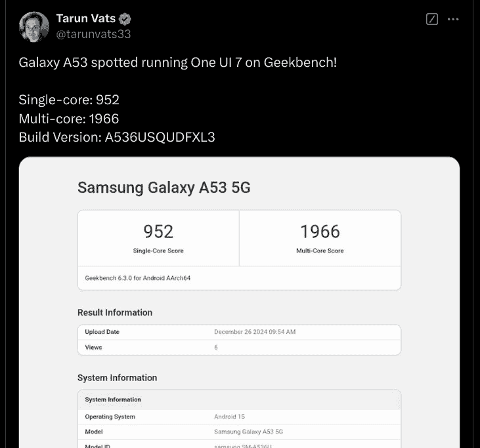Open the Geekbench screenshot at its title

click(164, 188)
